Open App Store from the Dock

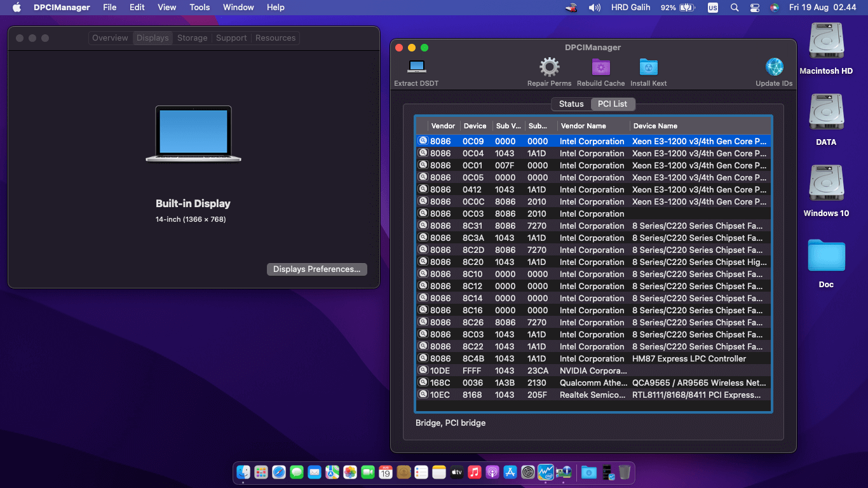pos(510,472)
